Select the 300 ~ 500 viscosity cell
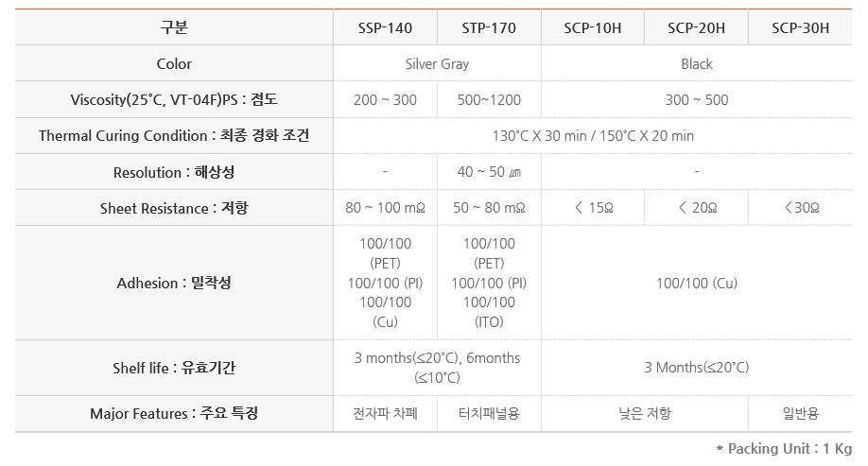This screenshot has width=868, height=466. coord(697,99)
